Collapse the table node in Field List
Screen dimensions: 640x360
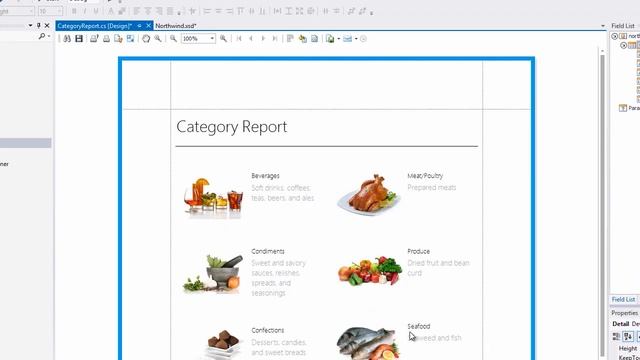coord(624,45)
